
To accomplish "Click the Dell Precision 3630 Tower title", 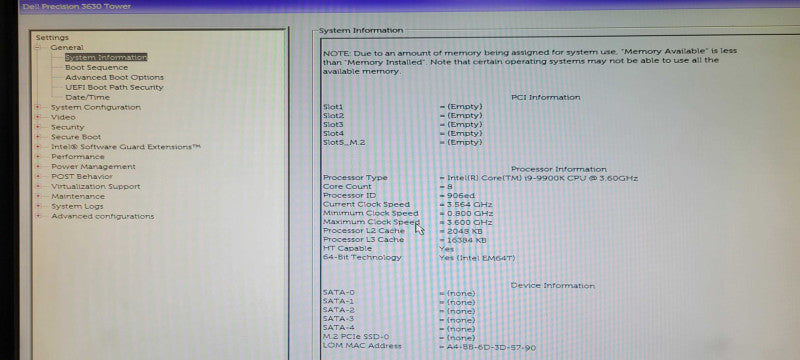I will pyautogui.click(x=77, y=7).
